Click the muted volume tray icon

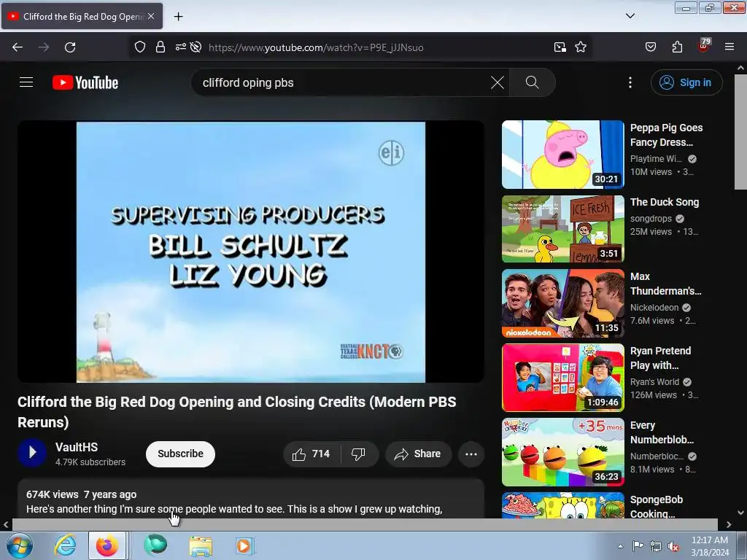click(673, 546)
